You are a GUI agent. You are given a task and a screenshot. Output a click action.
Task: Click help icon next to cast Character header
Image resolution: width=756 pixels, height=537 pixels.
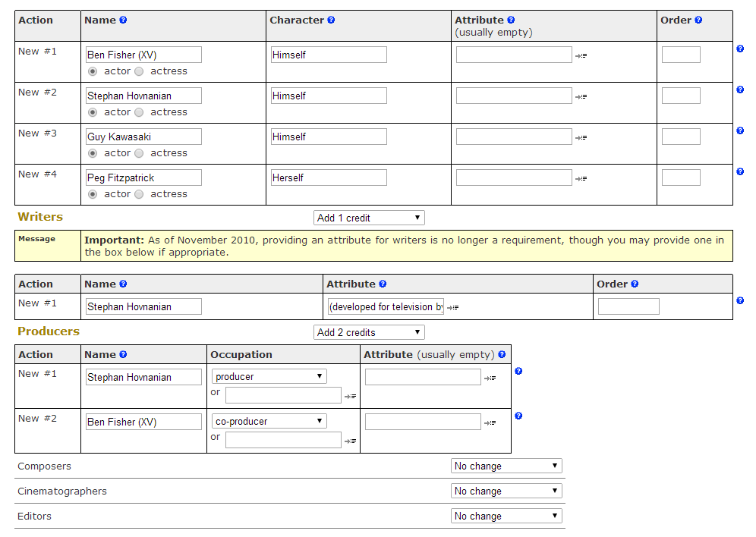click(331, 20)
